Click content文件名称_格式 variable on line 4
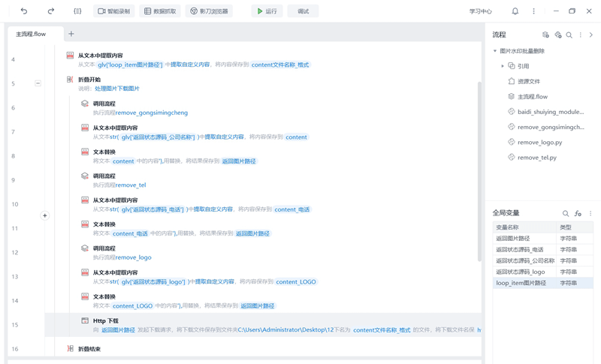Viewport: 601px width, 364px height. 279,65
